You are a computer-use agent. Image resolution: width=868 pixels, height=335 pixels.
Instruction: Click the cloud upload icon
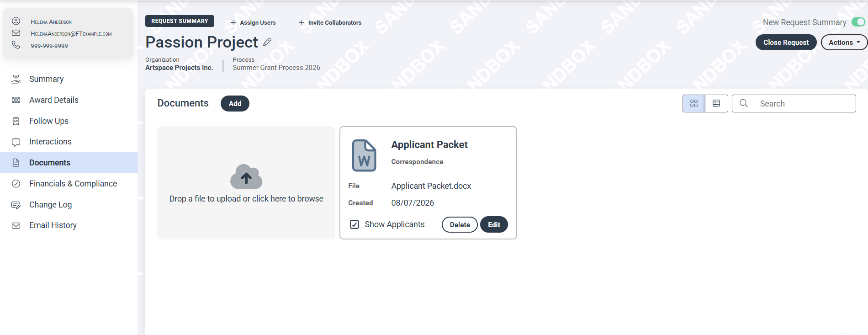point(246,176)
